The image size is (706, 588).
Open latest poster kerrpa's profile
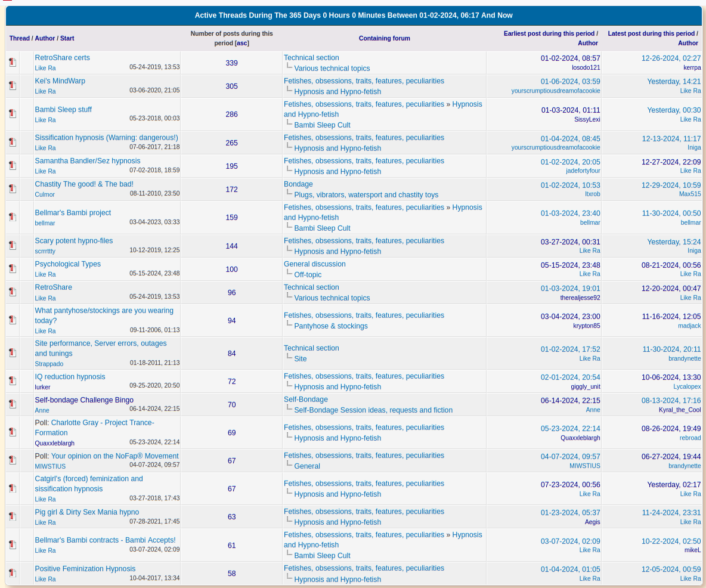[x=692, y=67]
